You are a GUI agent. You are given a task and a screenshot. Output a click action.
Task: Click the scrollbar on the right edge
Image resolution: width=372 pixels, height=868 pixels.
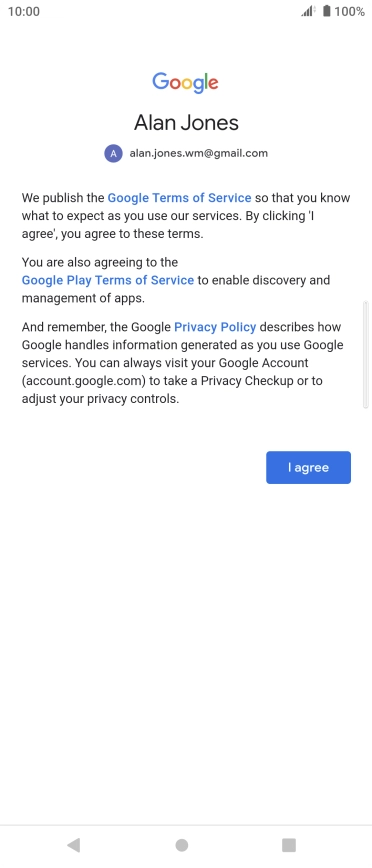pyautogui.click(x=365, y=354)
